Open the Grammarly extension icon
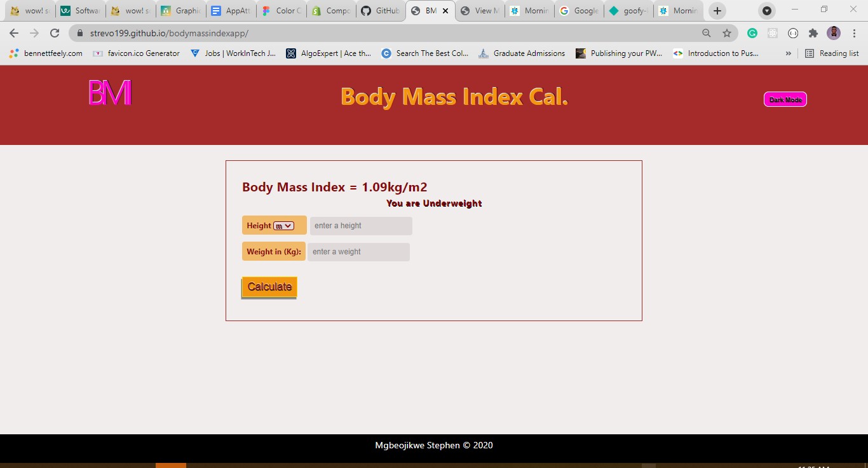Image resolution: width=868 pixels, height=468 pixels. pyautogui.click(x=752, y=33)
